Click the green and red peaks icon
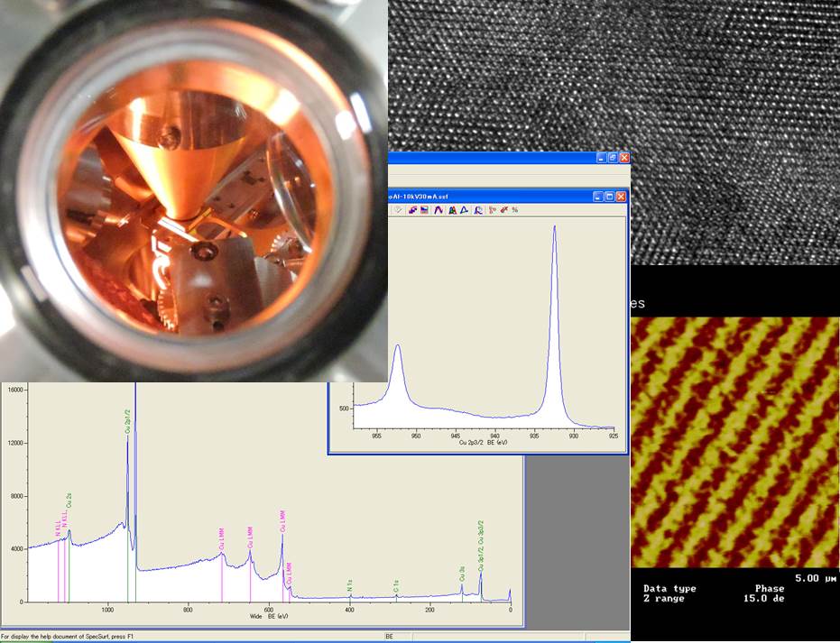The height and width of the screenshot is (643, 840). [452, 210]
